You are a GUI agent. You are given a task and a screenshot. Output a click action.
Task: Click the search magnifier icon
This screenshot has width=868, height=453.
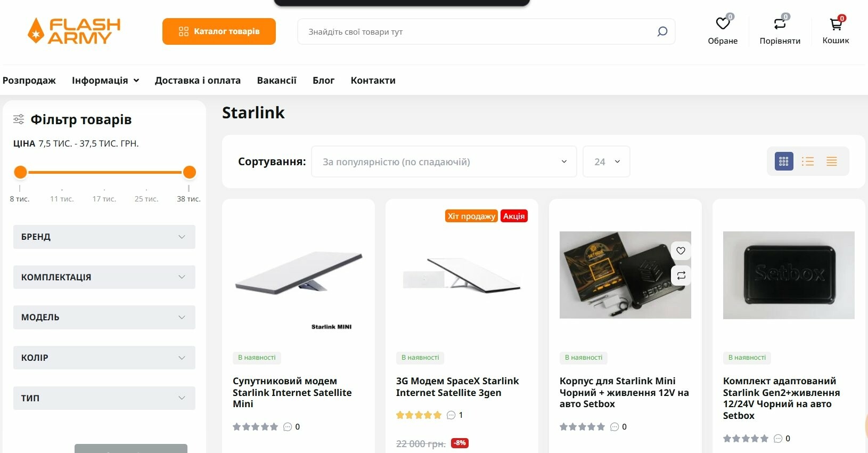[x=662, y=31]
